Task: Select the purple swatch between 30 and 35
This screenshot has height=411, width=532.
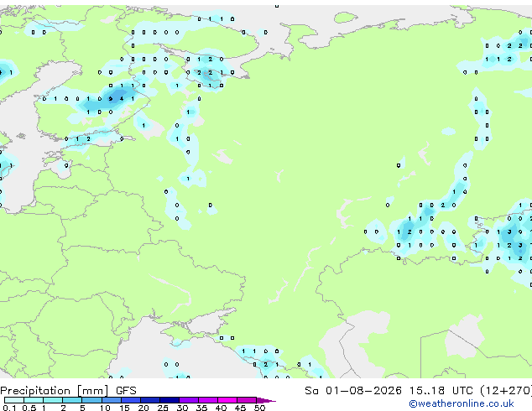Action: (x=189, y=400)
